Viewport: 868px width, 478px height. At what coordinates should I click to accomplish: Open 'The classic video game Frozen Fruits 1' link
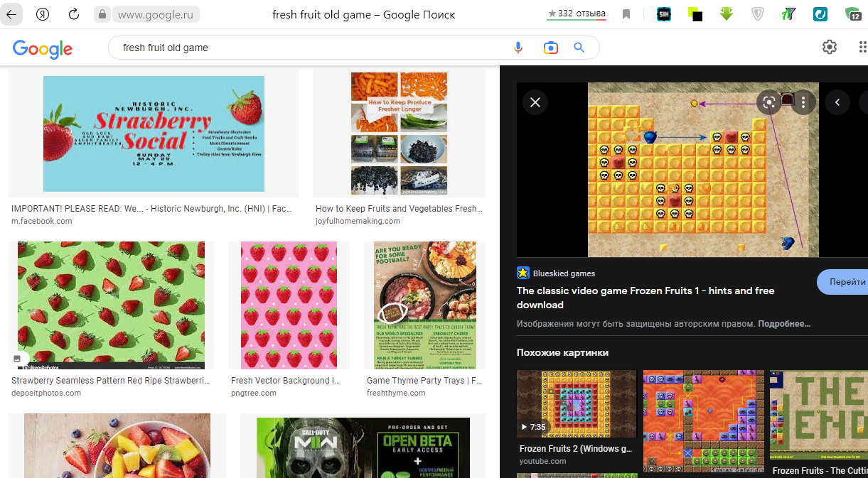tap(645, 298)
